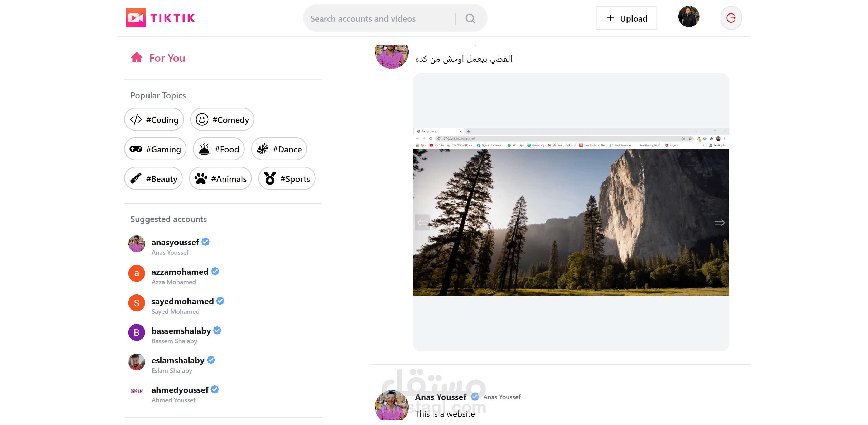Image resolution: width=868 pixels, height=425 pixels.
Task: Click the lipstick icon on the #Beauty chip
Action: pos(136,178)
